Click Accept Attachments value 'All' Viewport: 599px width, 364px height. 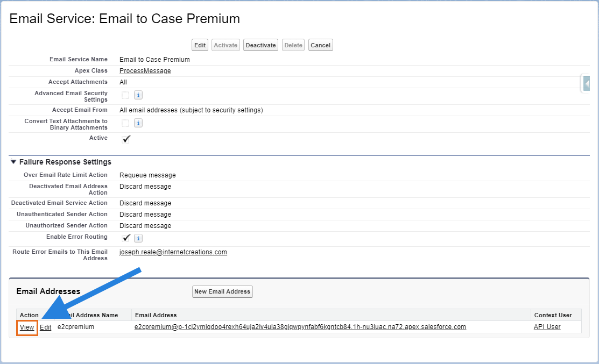(123, 82)
